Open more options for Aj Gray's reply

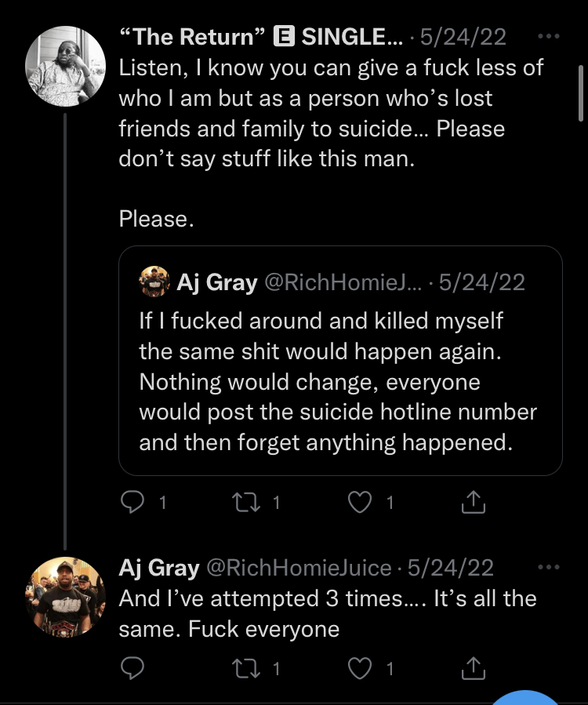click(x=550, y=567)
